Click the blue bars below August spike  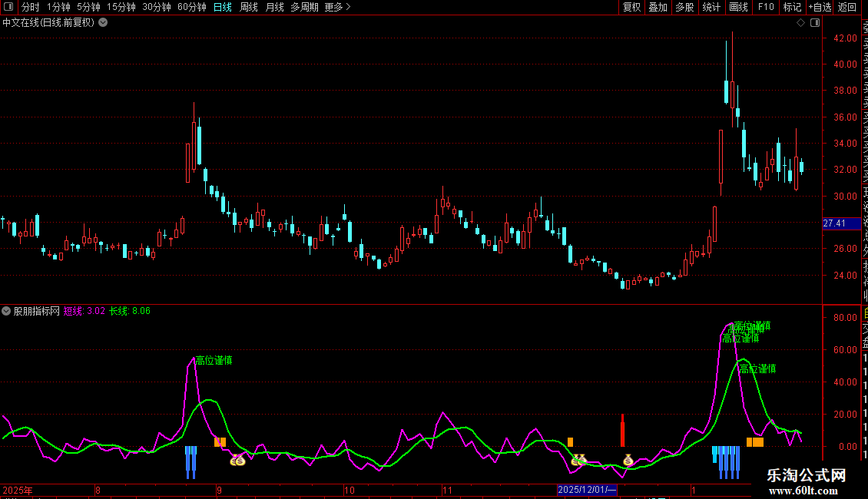coord(191,462)
